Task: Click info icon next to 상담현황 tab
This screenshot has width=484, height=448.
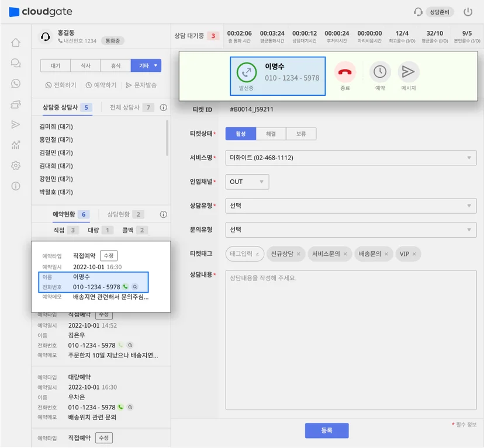Action: pos(163,214)
